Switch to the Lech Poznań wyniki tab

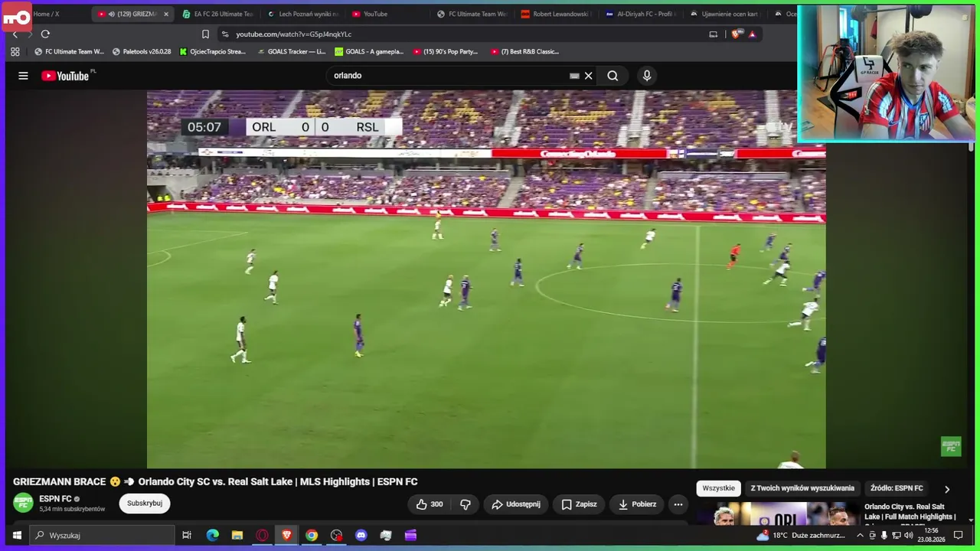[x=302, y=14]
